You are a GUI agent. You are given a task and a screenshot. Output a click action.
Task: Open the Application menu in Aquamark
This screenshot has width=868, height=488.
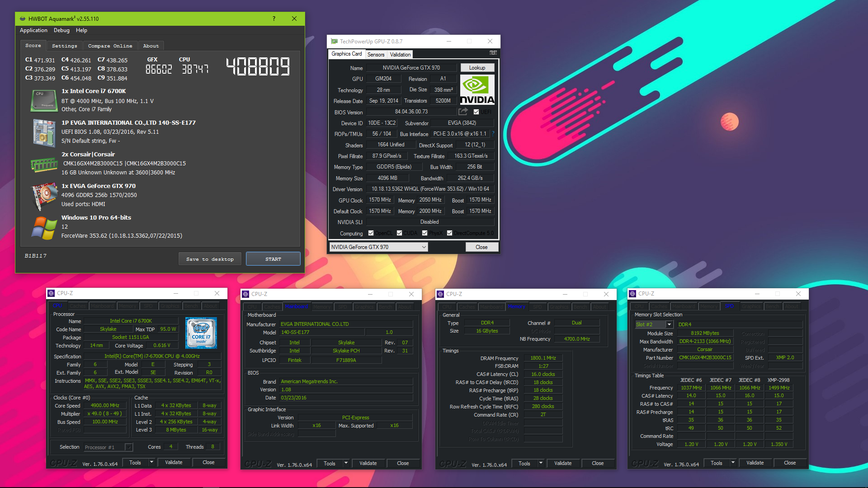(x=33, y=30)
